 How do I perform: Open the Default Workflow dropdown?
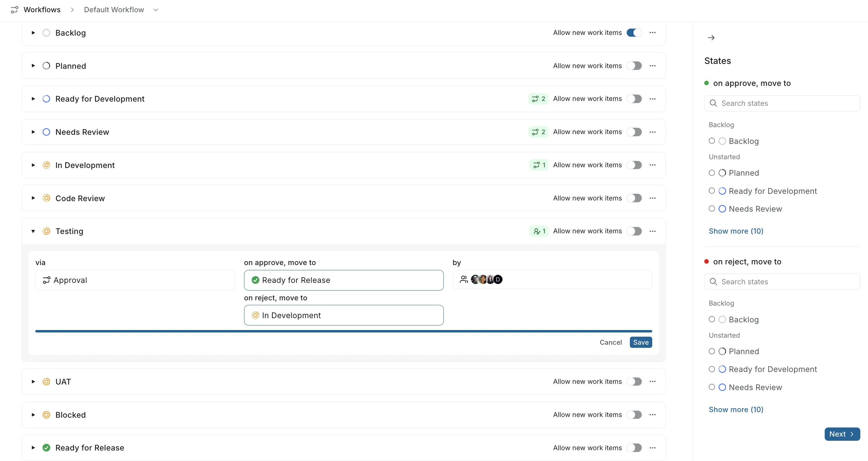click(x=156, y=10)
